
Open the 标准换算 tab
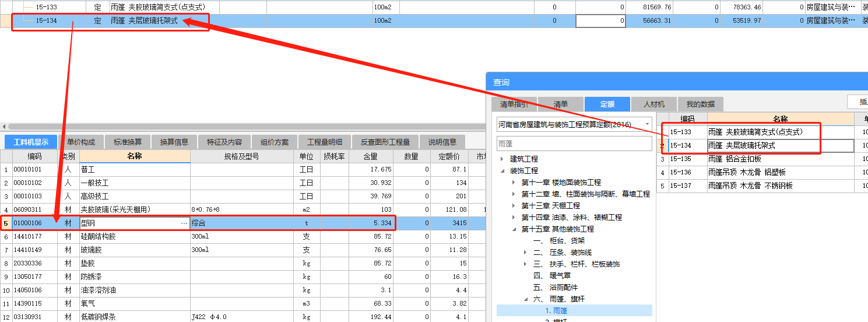[x=128, y=142]
